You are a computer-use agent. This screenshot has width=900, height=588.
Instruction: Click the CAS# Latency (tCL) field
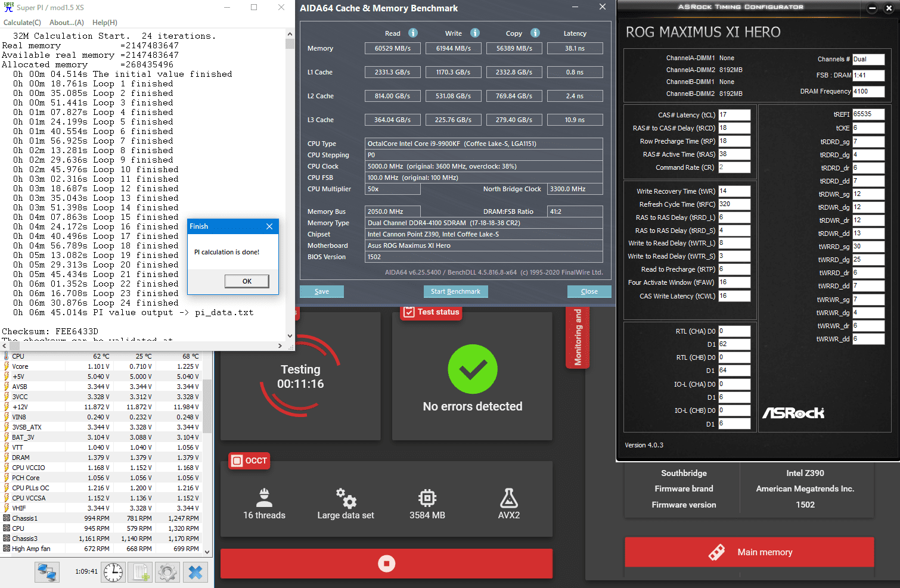click(734, 114)
